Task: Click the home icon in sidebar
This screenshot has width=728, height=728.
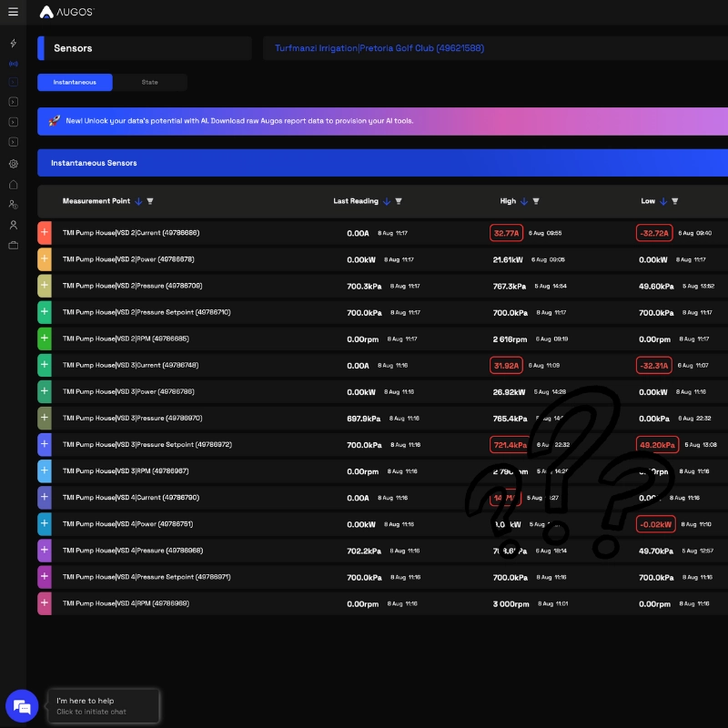Action: coord(13,185)
